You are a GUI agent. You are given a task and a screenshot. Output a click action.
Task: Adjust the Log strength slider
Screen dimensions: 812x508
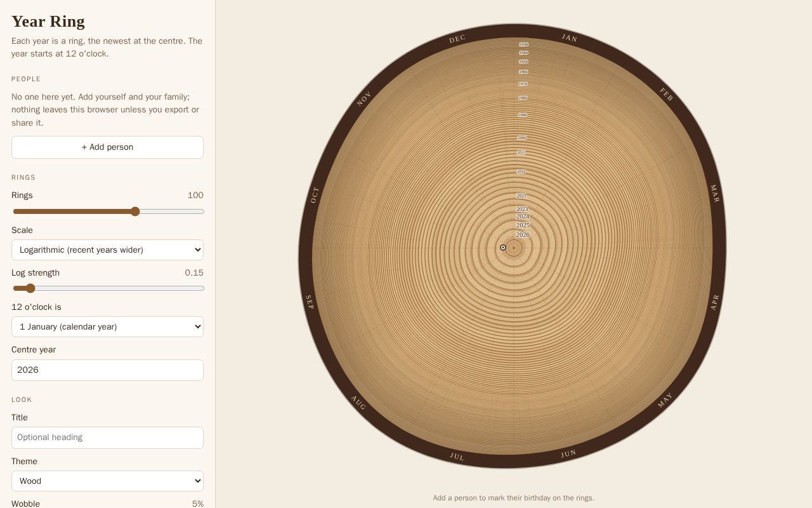(x=108, y=288)
